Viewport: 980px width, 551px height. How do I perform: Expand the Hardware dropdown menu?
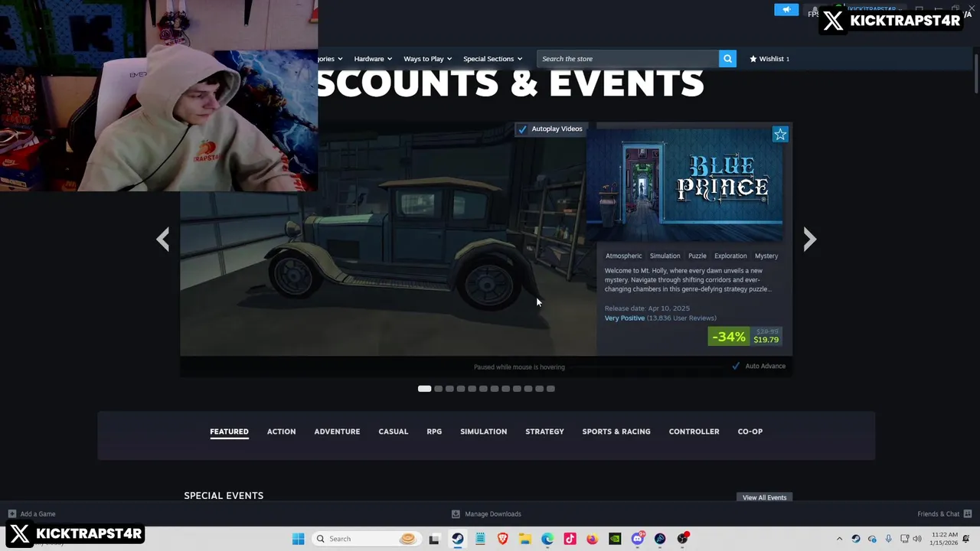[373, 59]
